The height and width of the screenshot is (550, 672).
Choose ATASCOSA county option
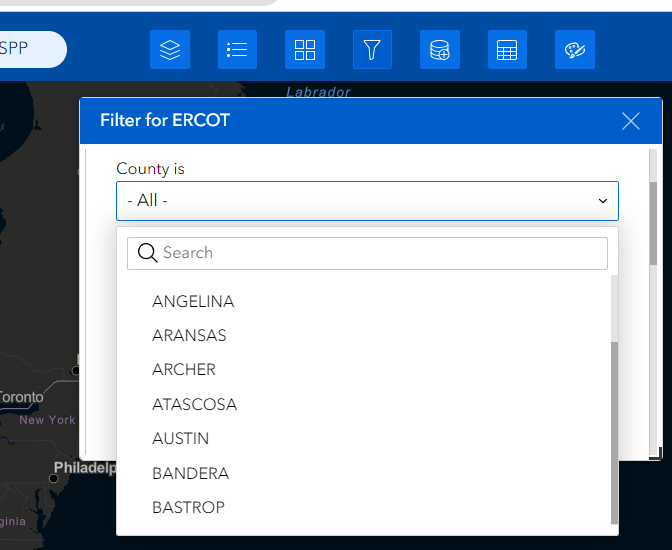click(x=194, y=404)
